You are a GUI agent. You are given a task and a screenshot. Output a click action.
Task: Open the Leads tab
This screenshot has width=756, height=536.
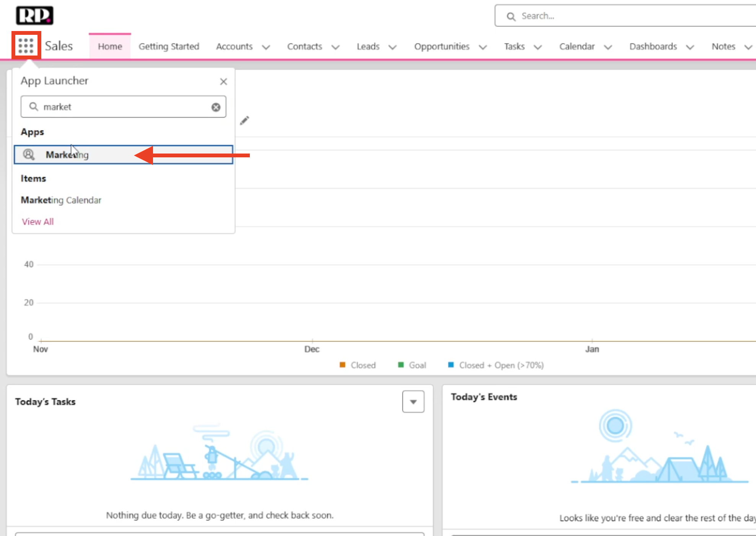368,46
